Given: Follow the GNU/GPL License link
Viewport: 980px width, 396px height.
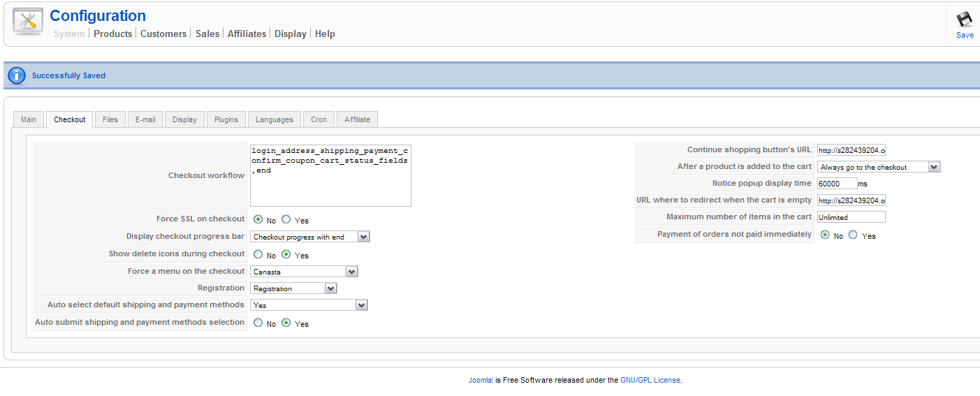Looking at the screenshot, I should 650,381.
